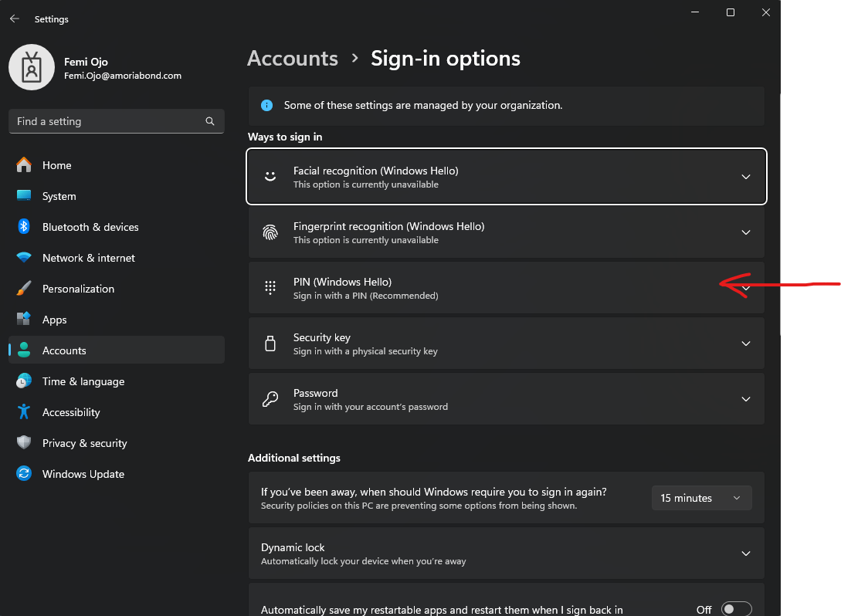This screenshot has height=616, width=841.
Task: Toggle save restartable apps switch
Action: (736, 609)
